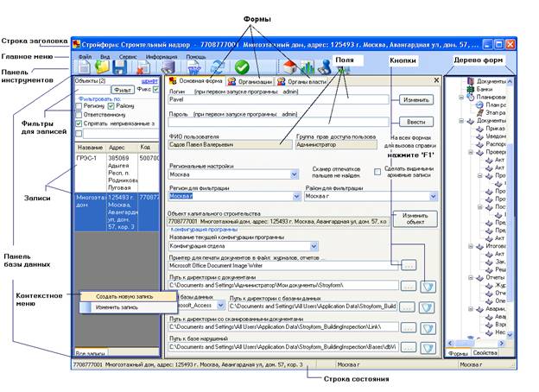Click the План ра globe tree icon
This screenshot has height=392, width=539.
[x=479, y=104]
